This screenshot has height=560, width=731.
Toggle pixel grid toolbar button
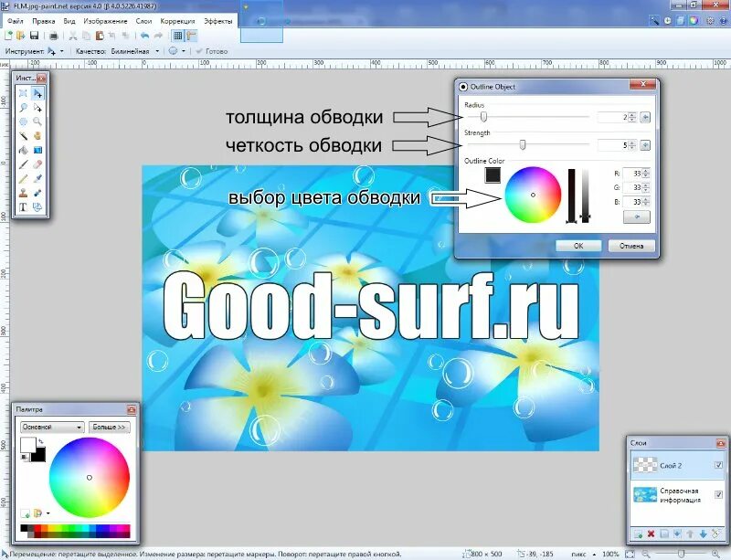click(x=177, y=36)
